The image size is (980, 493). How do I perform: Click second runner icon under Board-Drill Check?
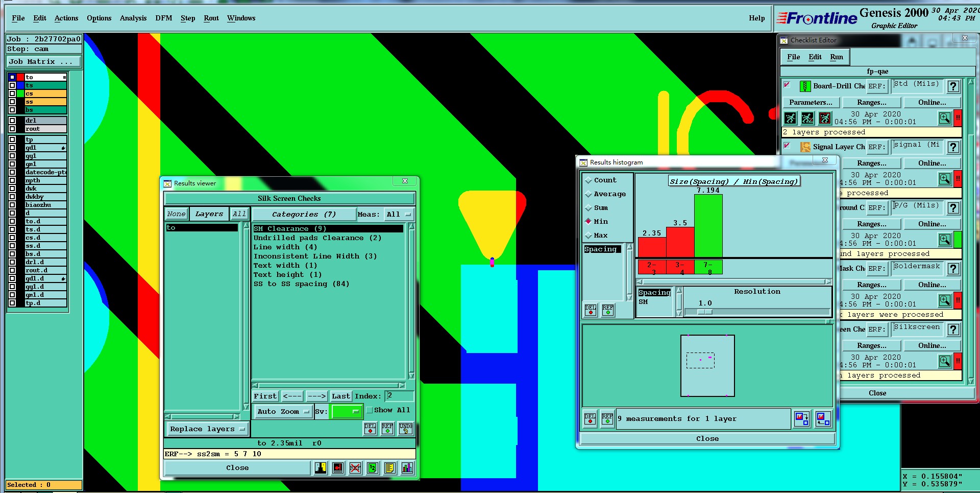(x=807, y=119)
